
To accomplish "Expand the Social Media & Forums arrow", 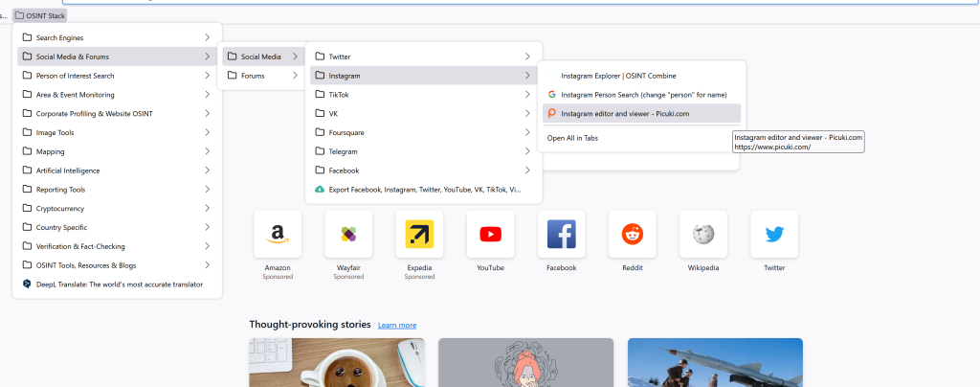I will (x=207, y=57).
